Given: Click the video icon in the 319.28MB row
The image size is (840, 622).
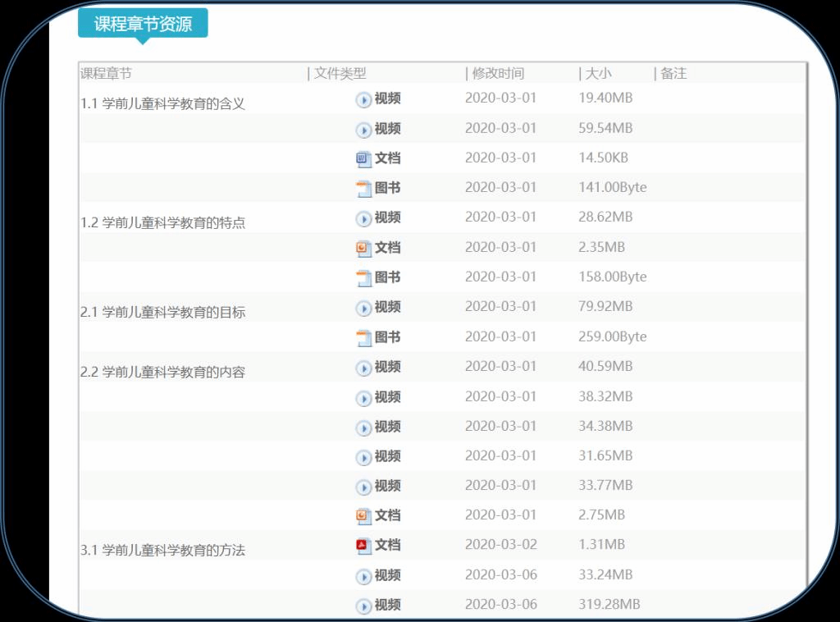Looking at the screenshot, I should [363, 606].
